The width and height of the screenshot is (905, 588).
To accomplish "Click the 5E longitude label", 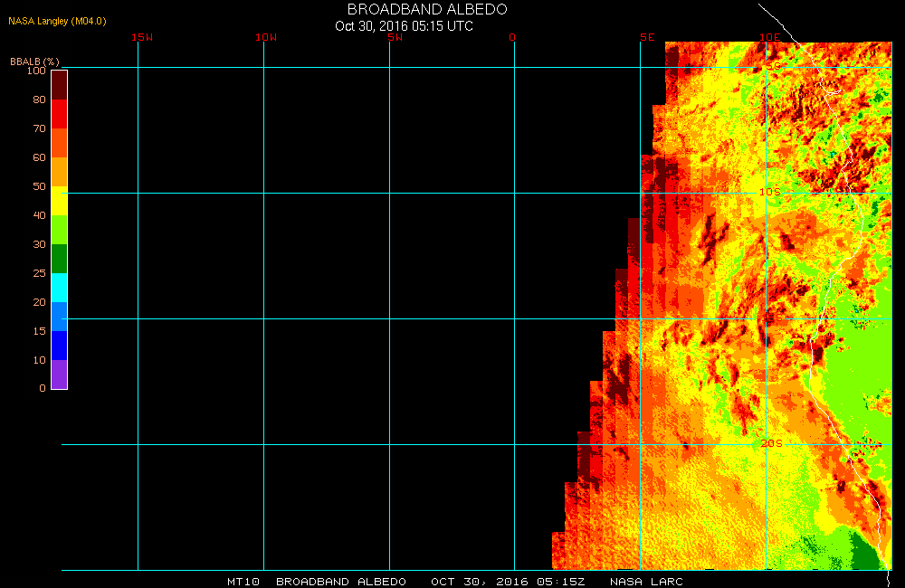I will click(x=646, y=37).
